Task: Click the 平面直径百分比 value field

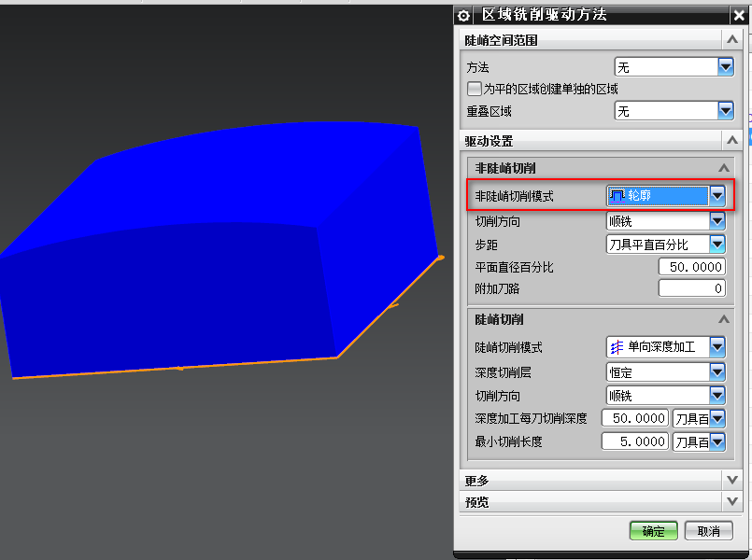Action: 691,267
